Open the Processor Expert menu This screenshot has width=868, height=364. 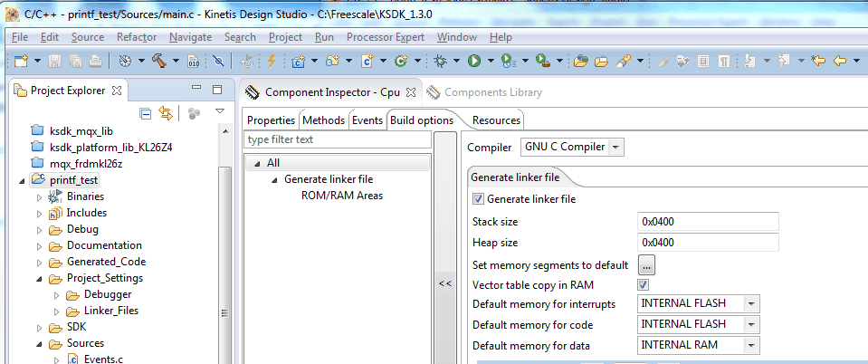(386, 37)
